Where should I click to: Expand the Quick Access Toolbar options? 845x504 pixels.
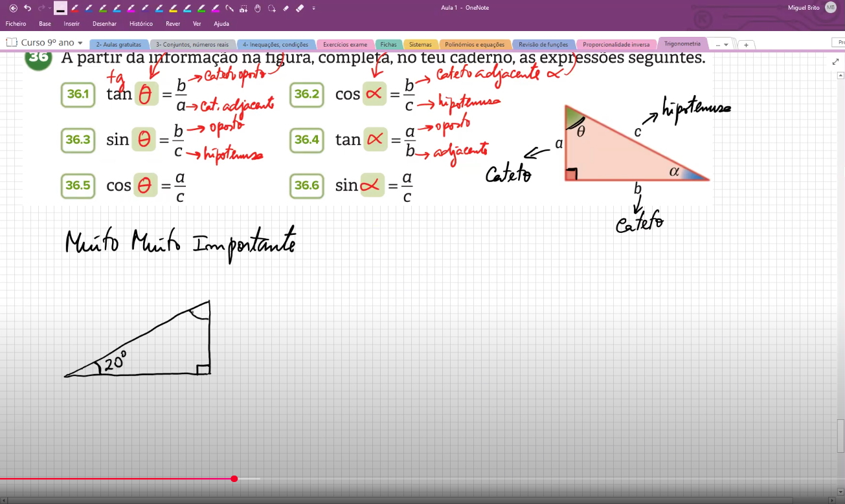coord(314,8)
